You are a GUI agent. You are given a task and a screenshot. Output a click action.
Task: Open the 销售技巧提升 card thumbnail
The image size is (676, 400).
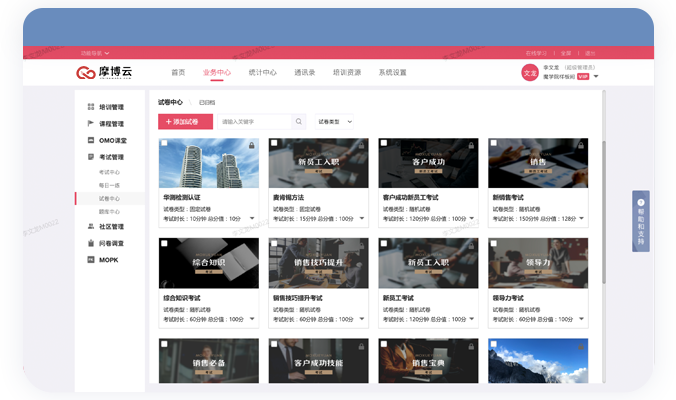pyautogui.click(x=319, y=263)
